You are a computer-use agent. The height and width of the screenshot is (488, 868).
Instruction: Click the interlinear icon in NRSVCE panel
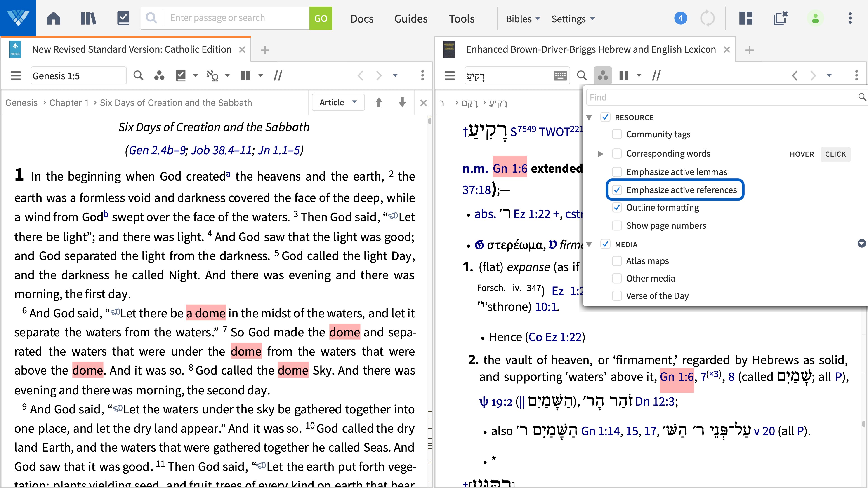(x=213, y=75)
